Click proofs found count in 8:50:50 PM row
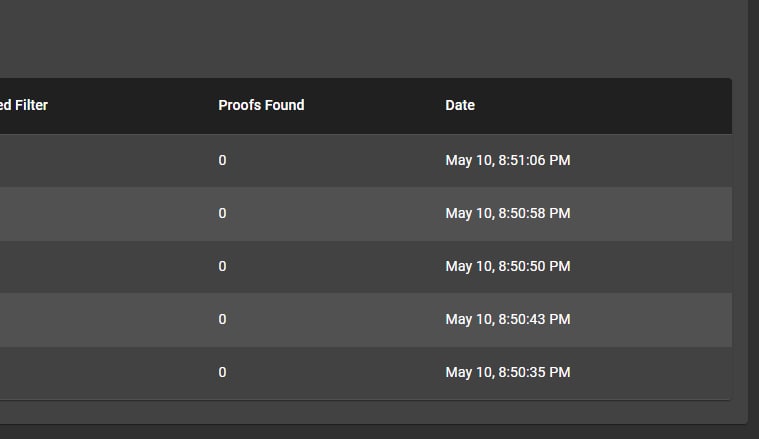Image resolution: width=759 pixels, height=439 pixels. pos(222,266)
